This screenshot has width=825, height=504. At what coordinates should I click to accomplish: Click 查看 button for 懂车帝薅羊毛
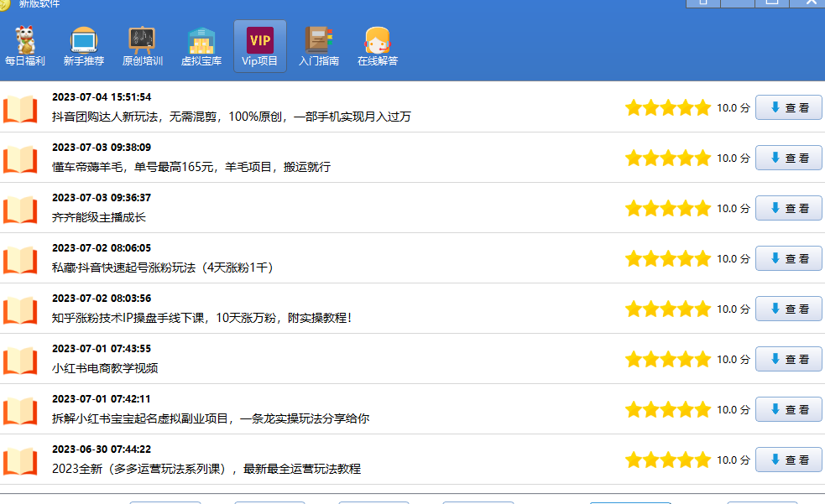pyautogui.click(x=789, y=158)
